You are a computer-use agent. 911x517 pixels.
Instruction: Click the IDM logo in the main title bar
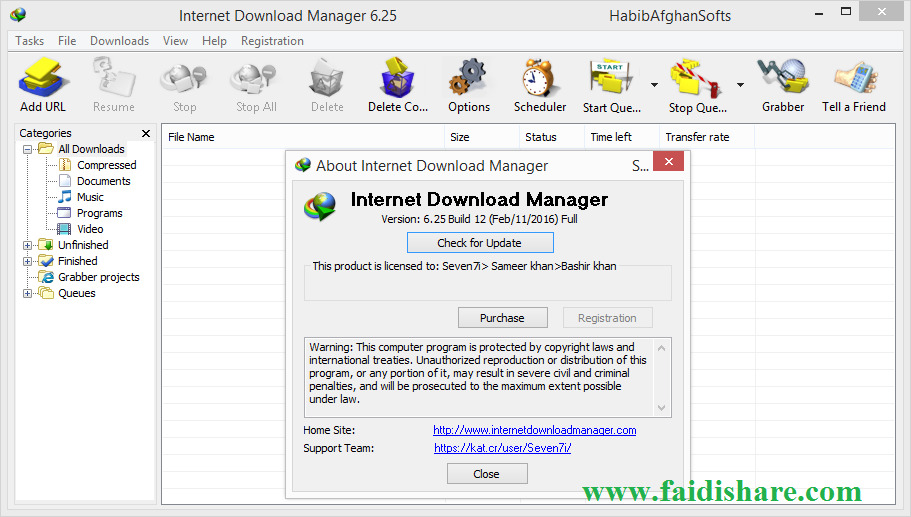click(18, 15)
